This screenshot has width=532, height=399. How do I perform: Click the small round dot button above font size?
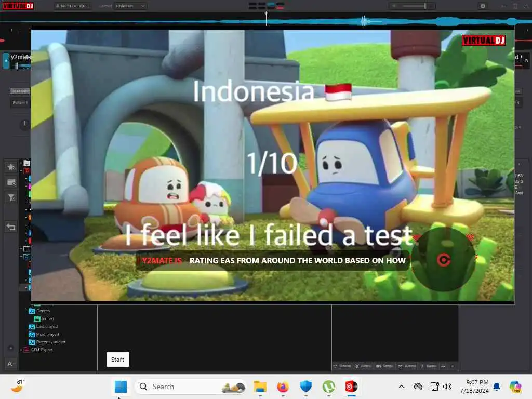point(11,348)
